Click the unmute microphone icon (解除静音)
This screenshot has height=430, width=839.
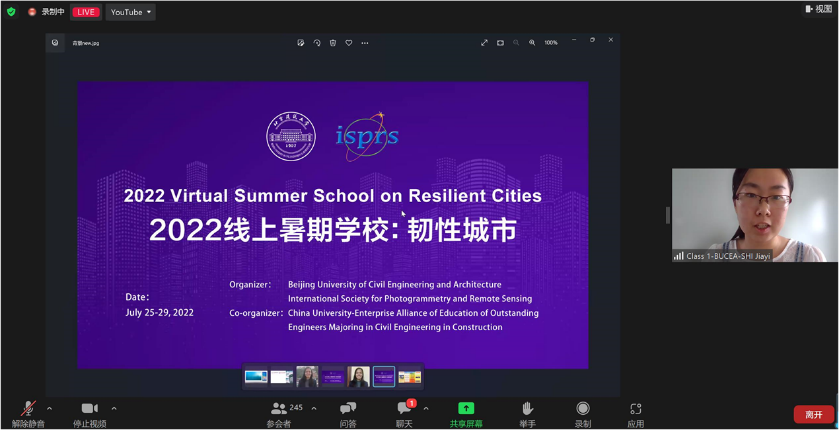click(29, 409)
